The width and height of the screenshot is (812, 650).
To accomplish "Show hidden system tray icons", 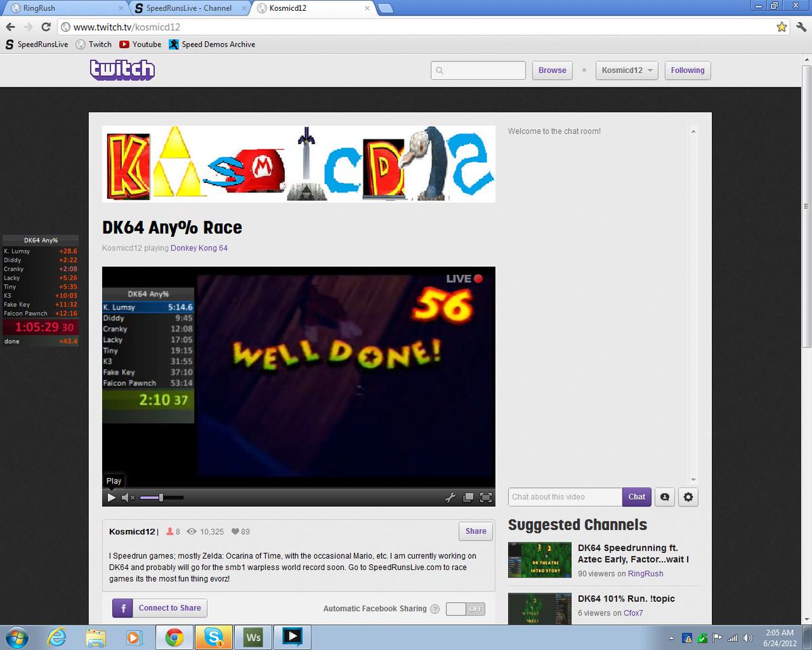I will [x=672, y=638].
